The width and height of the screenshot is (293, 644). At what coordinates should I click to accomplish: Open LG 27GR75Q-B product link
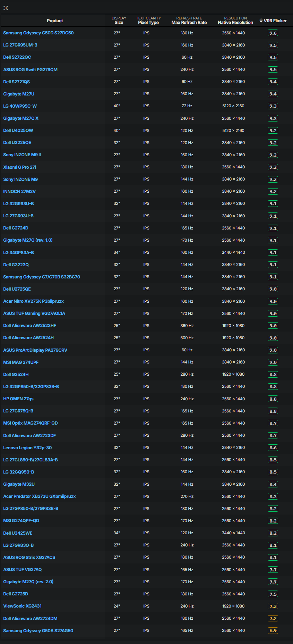[18, 411]
